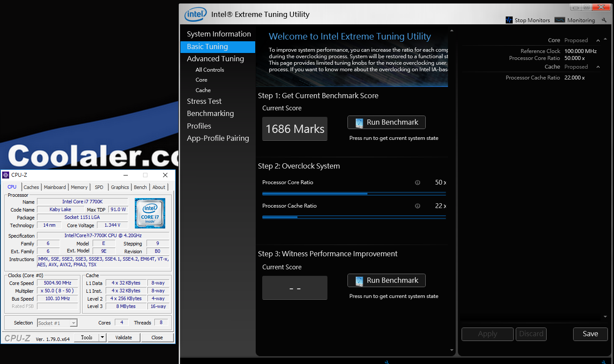
Task: Click the Monitoring label
Action: click(x=581, y=20)
